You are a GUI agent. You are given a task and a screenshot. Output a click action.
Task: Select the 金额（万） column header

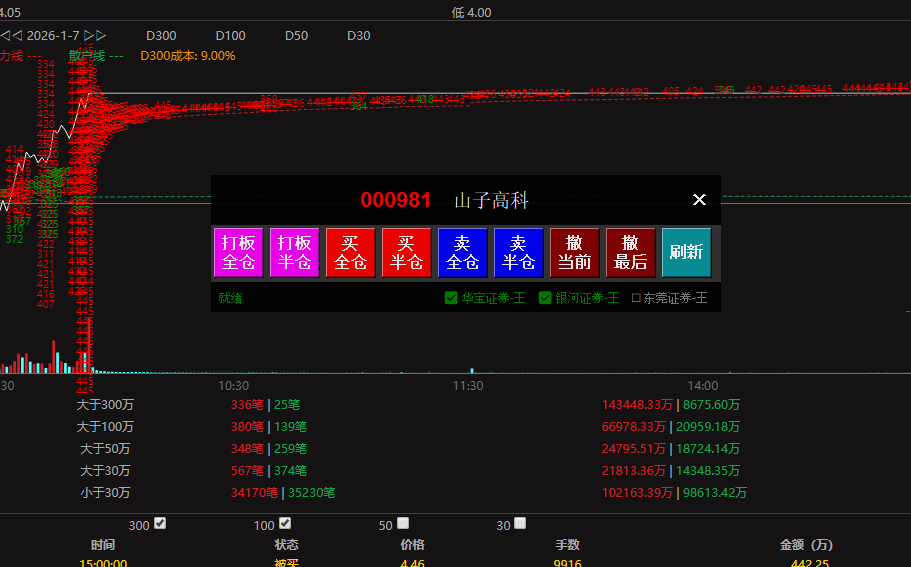(x=806, y=545)
